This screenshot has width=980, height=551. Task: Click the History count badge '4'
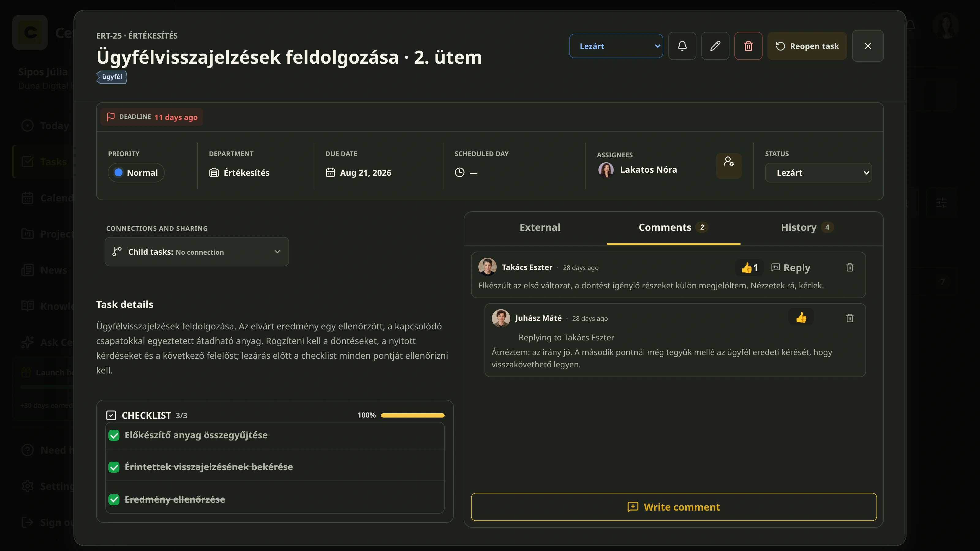827,227
